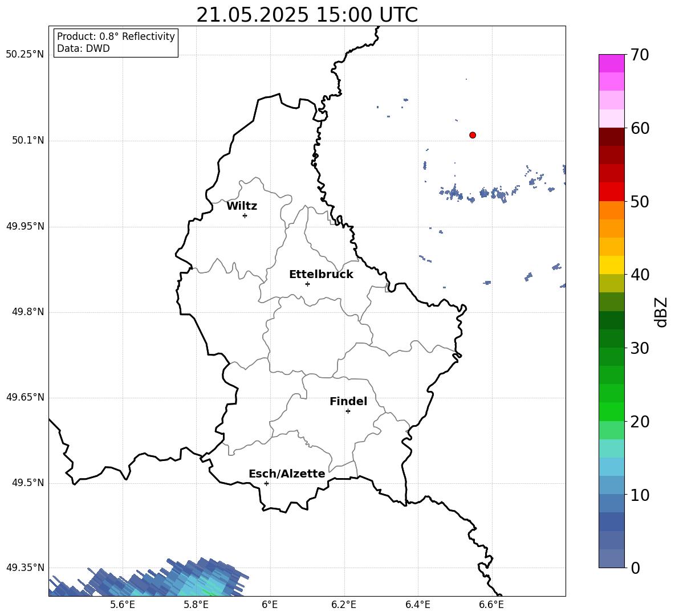Screen dimensions: 675x616
Task: Click the radar echo patch at bottom-left
Action: coord(149,578)
